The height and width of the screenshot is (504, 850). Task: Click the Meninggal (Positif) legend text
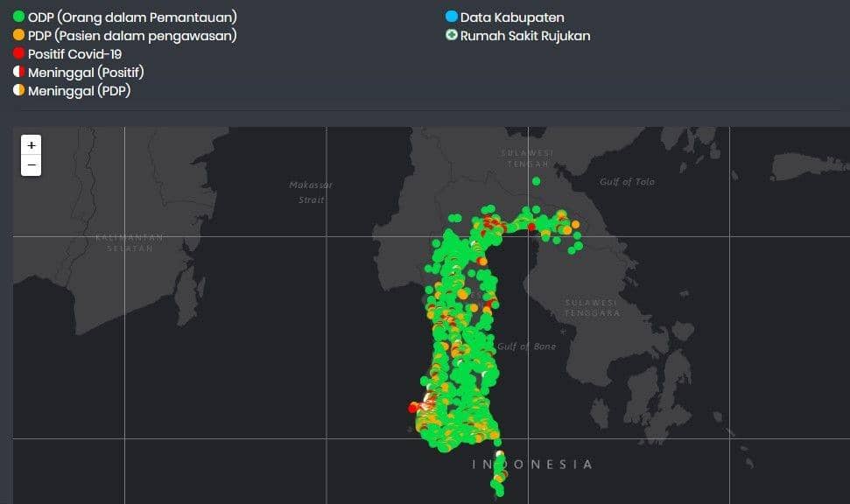(86, 73)
